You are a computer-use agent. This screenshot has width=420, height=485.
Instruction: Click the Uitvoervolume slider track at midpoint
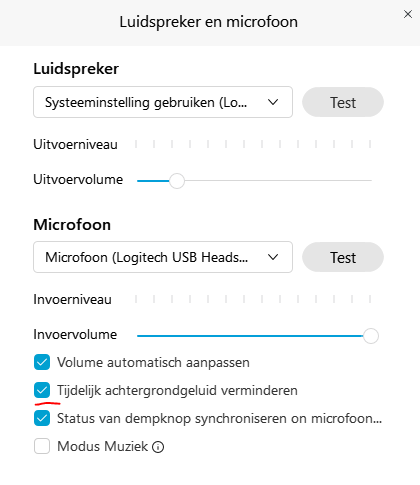pyautogui.click(x=254, y=181)
